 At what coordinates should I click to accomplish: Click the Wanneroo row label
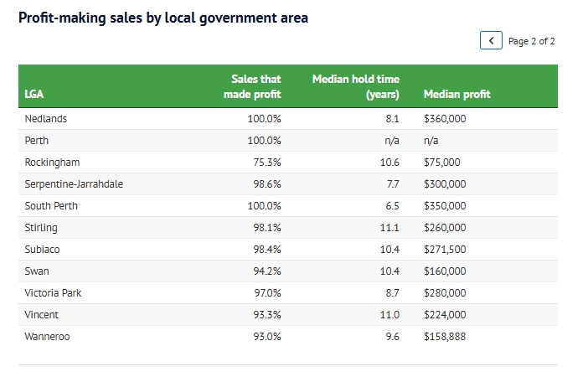[46, 337]
